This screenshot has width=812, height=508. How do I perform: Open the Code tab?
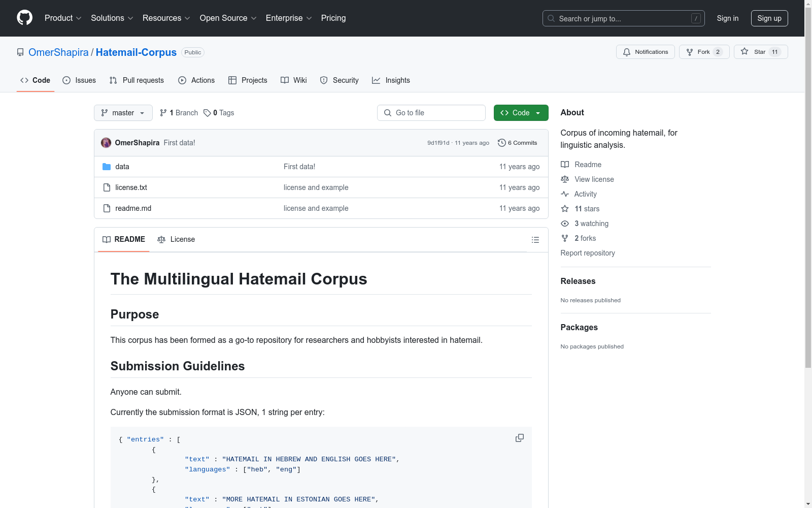click(35, 80)
